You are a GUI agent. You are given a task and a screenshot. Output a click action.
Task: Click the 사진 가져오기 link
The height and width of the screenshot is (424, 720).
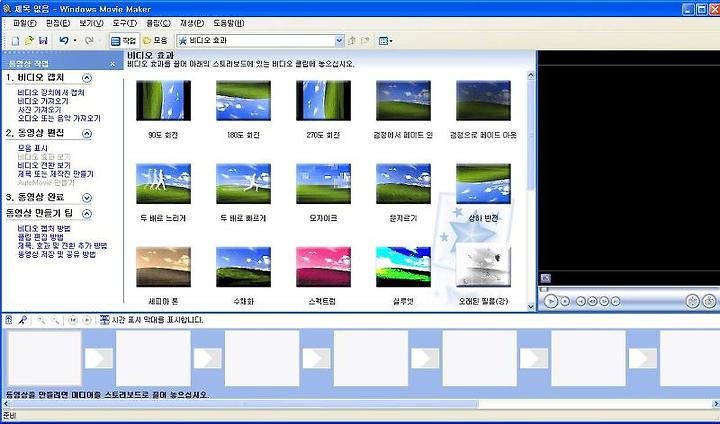(x=39, y=110)
